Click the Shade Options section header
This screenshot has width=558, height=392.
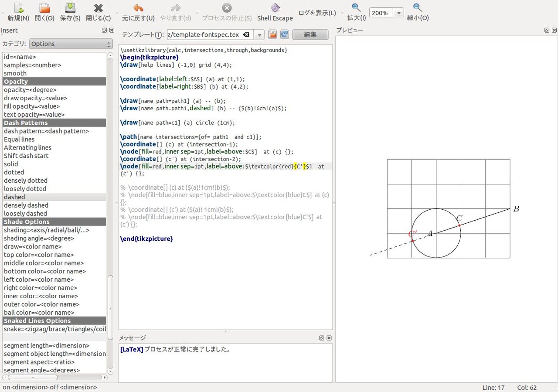[x=54, y=222]
